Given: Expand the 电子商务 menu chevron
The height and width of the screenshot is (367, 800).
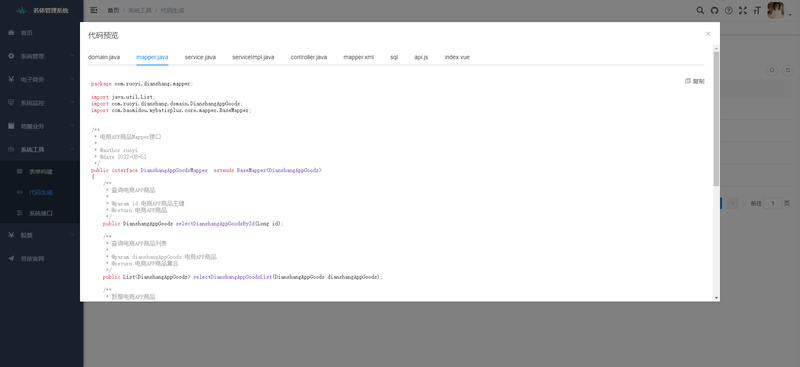Looking at the screenshot, I should pos(72,80).
